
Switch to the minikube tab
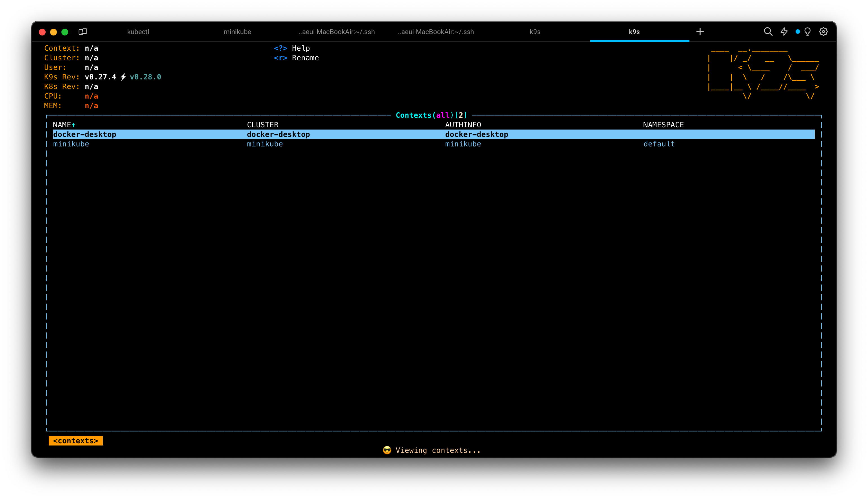tap(237, 32)
